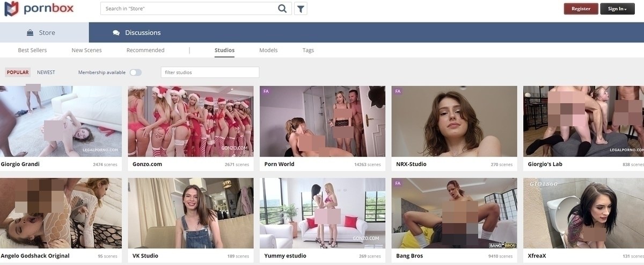Click the FA badge on Bang Bros card

pyautogui.click(x=398, y=183)
